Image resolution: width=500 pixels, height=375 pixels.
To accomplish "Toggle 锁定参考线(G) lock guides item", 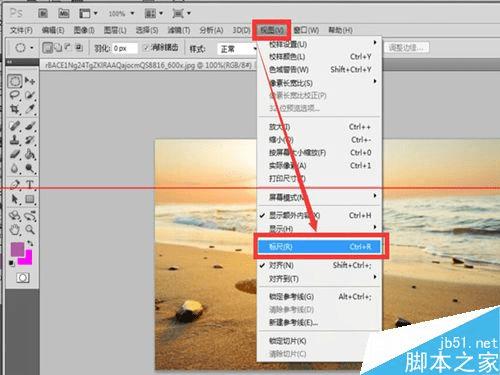I will (x=291, y=297).
